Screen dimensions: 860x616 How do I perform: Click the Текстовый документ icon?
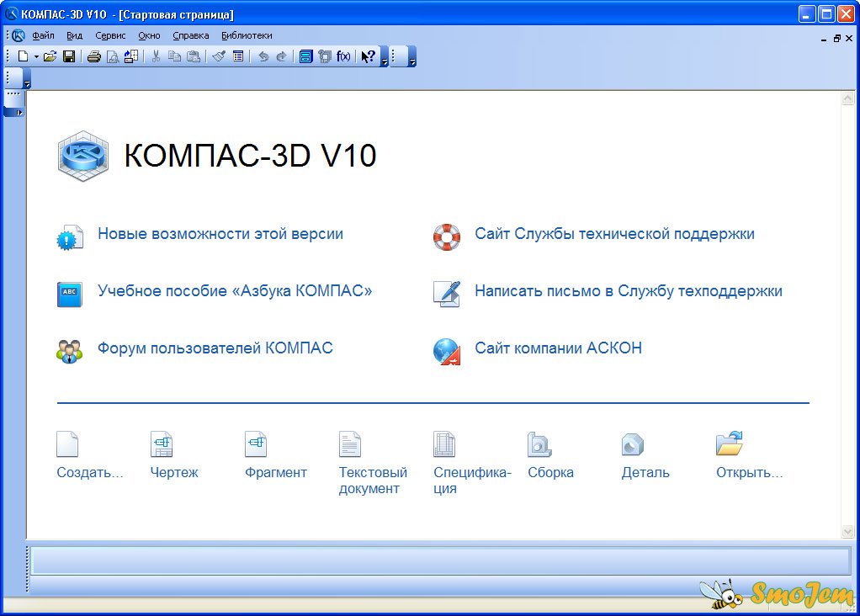click(x=350, y=443)
